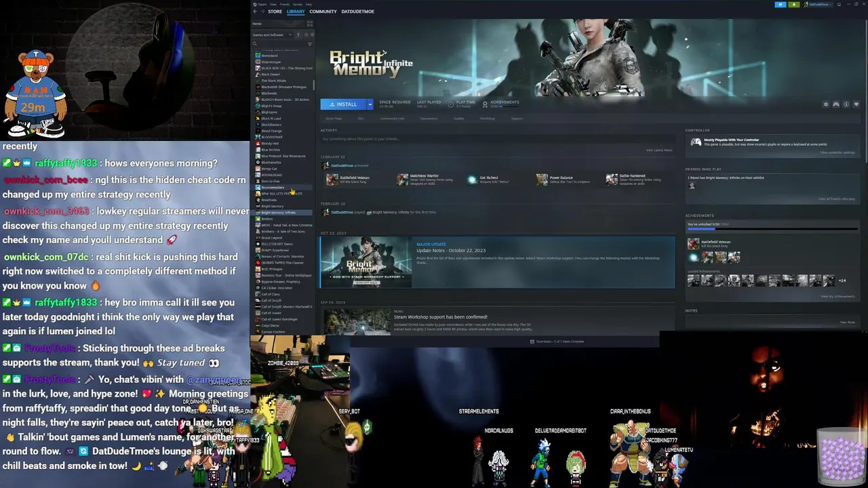Open the LIBRARY tab
The image size is (868, 488).
(296, 12)
